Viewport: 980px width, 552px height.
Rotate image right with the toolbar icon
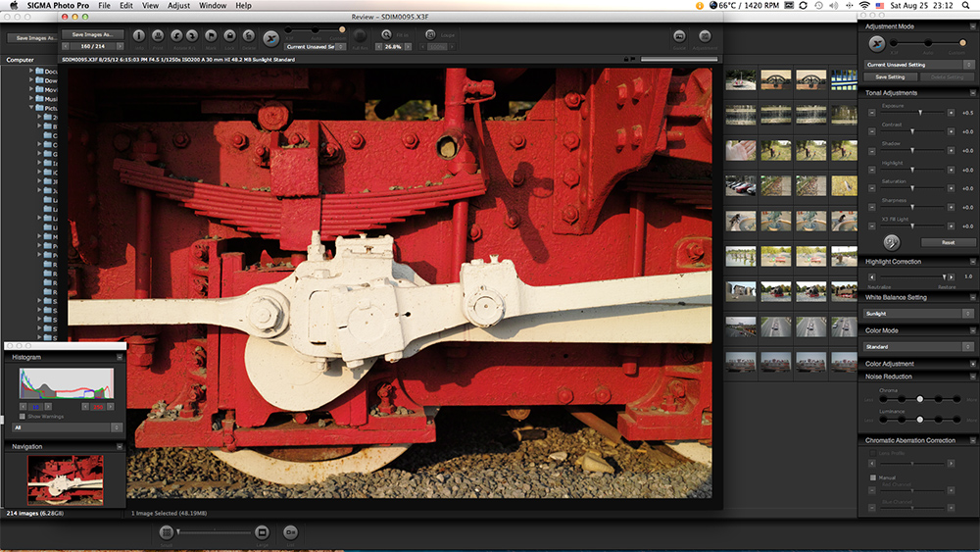coord(192,35)
